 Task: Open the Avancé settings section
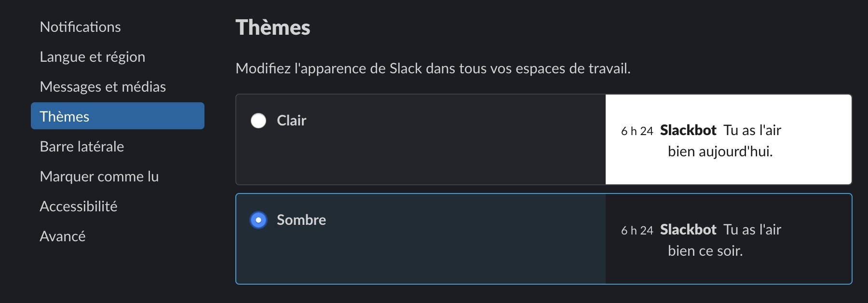pyautogui.click(x=63, y=236)
